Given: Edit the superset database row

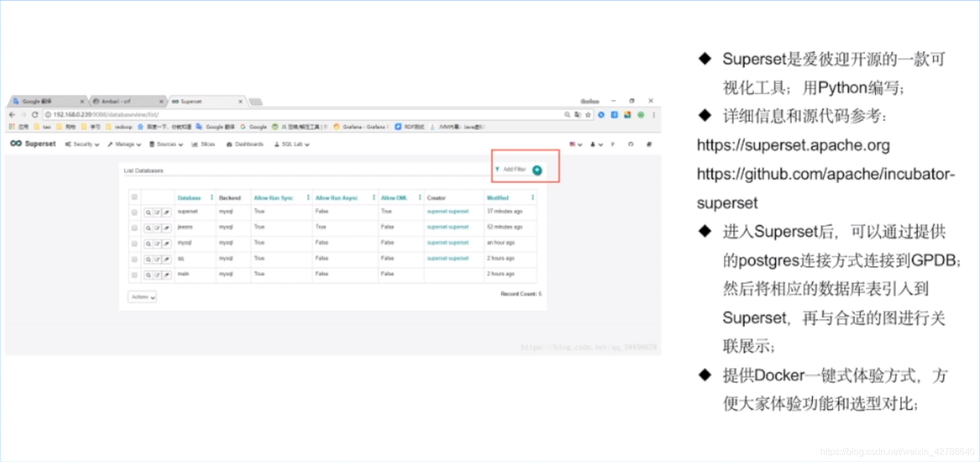Looking at the screenshot, I should point(158,212).
